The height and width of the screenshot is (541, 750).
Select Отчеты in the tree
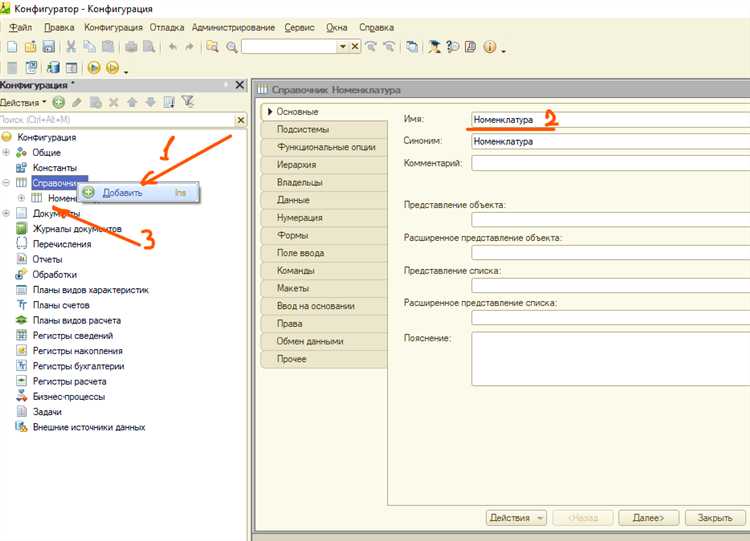(47, 259)
